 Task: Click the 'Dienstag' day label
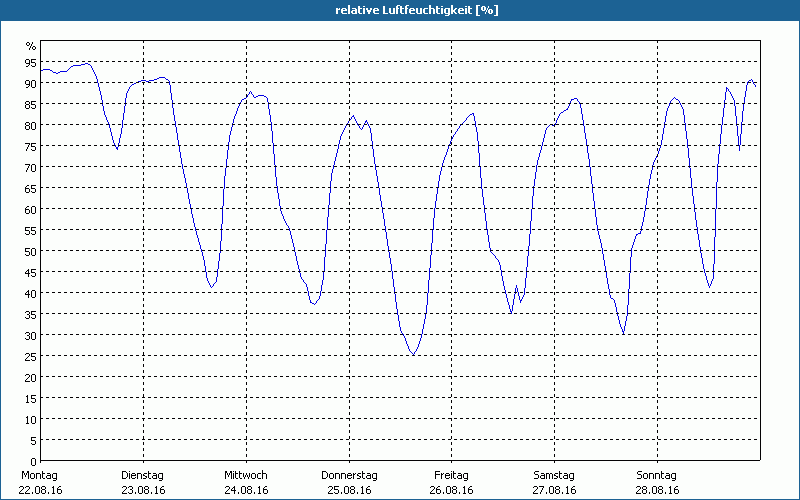(x=142, y=475)
